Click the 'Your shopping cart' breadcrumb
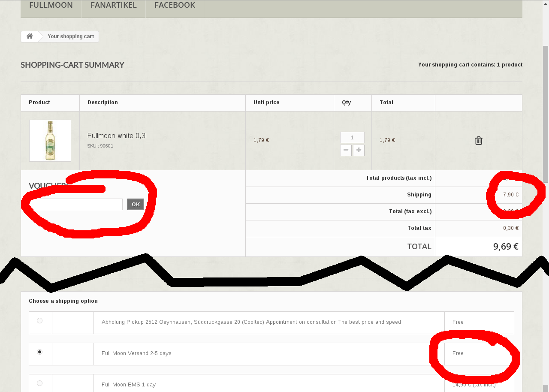The width and height of the screenshot is (549, 392). point(71,36)
